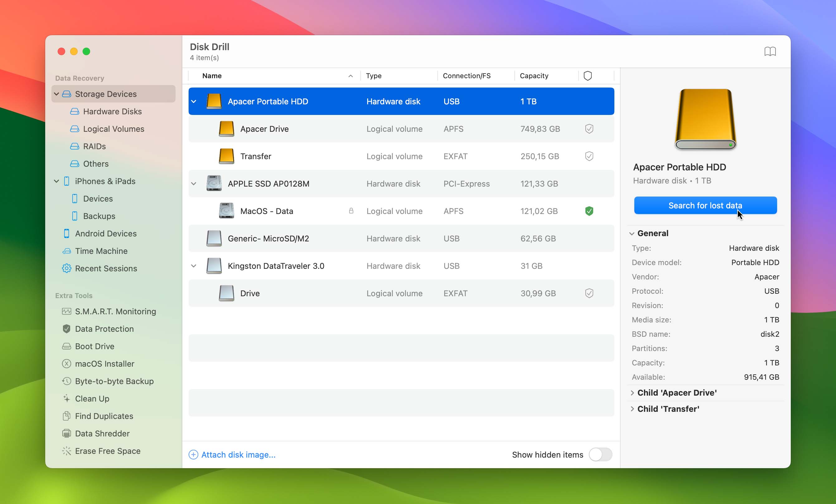
Task: Open Data Shredder tool
Action: [102, 433]
